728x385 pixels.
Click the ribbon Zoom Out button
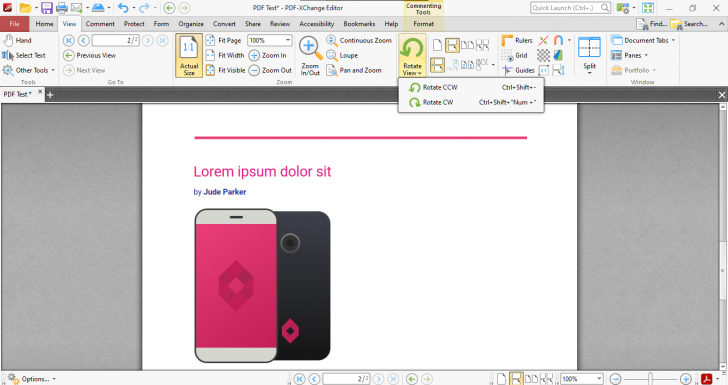[271, 70]
